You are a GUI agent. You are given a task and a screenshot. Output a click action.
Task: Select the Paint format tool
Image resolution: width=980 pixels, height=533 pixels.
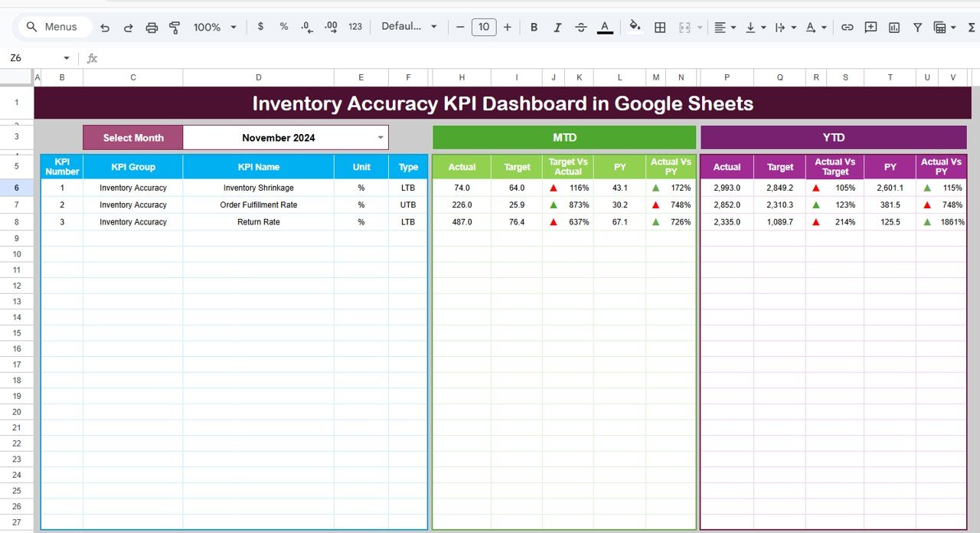(x=175, y=27)
